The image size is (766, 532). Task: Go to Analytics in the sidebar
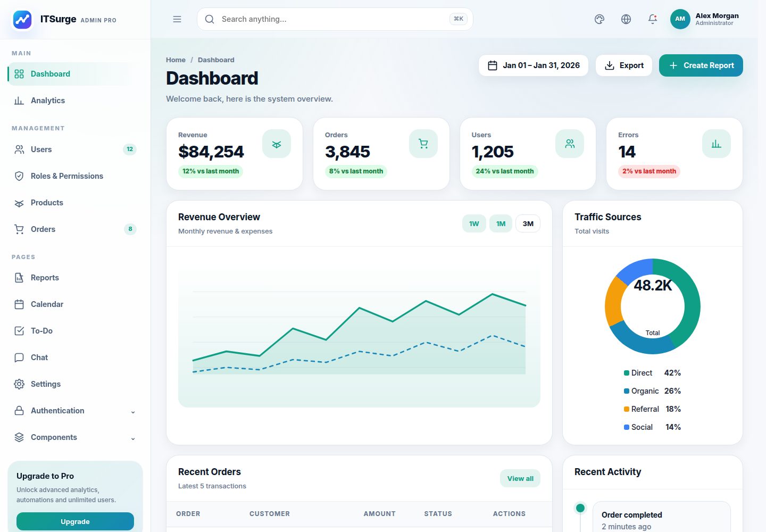[x=75, y=101]
